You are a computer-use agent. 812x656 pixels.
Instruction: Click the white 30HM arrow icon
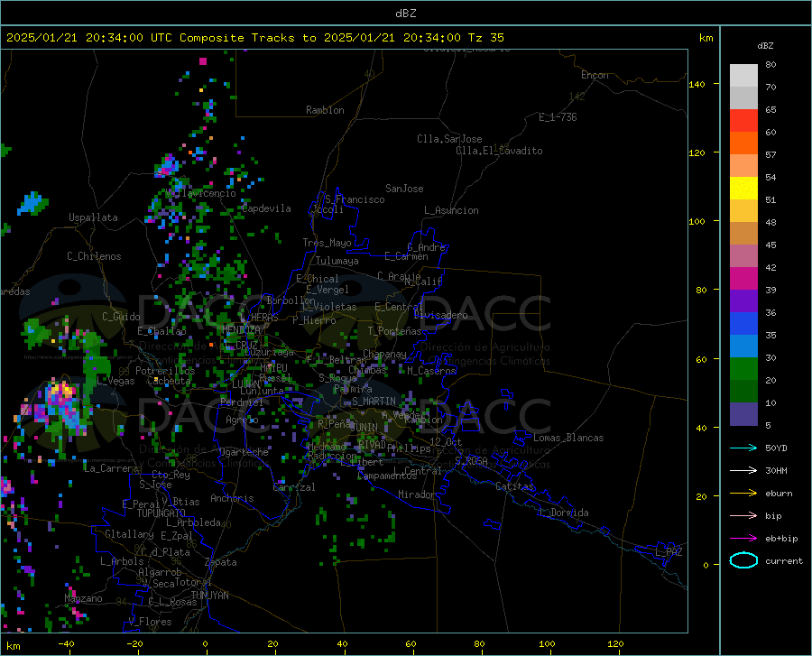pyautogui.click(x=743, y=471)
